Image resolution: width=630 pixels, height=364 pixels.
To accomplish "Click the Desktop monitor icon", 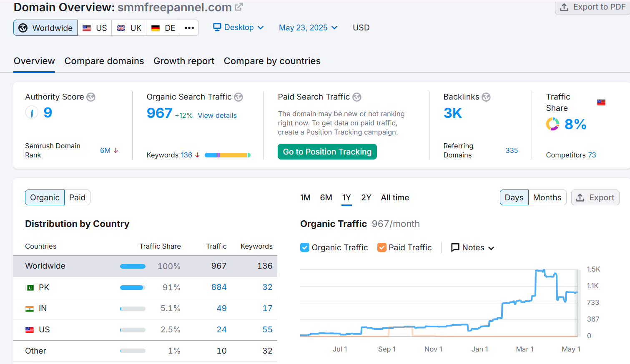I will (x=217, y=27).
